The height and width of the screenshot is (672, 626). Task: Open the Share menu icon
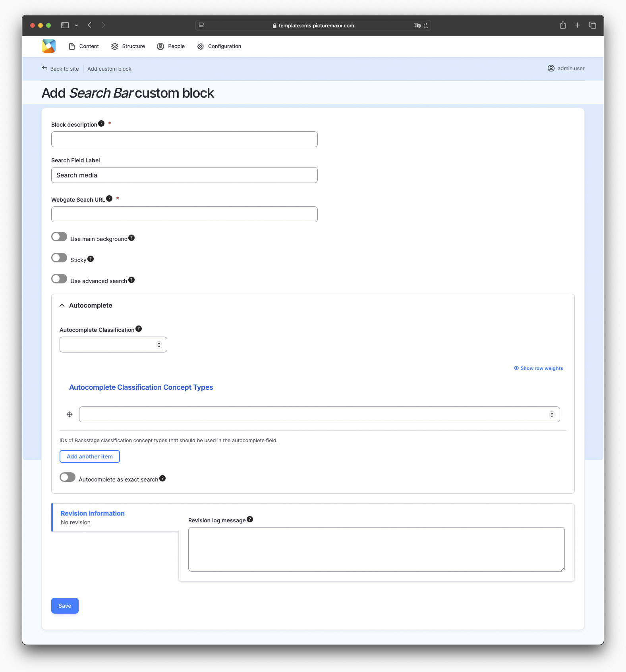click(x=563, y=25)
